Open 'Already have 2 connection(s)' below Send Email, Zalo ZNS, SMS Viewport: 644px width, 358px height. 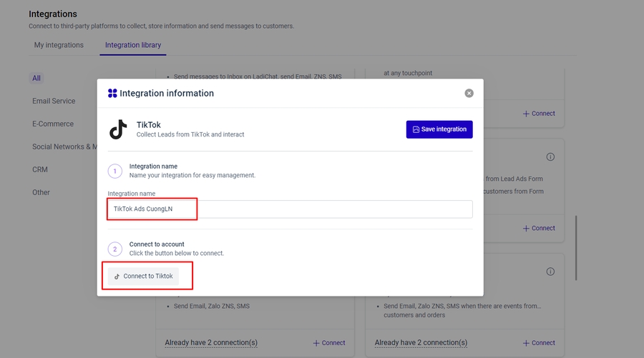pyautogui.click(x=211, y=343)
